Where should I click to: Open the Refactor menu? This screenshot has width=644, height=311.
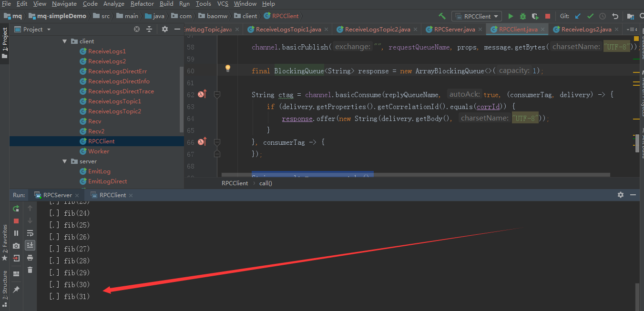tap(142, 4)
